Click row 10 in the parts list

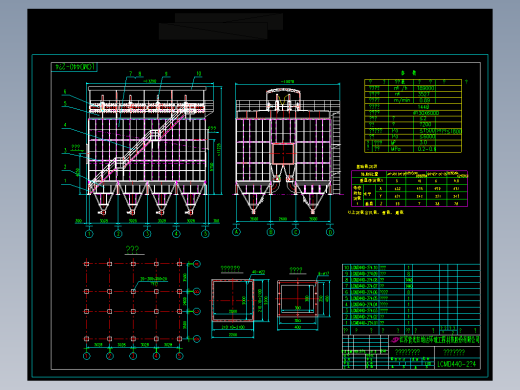point(411,267)
